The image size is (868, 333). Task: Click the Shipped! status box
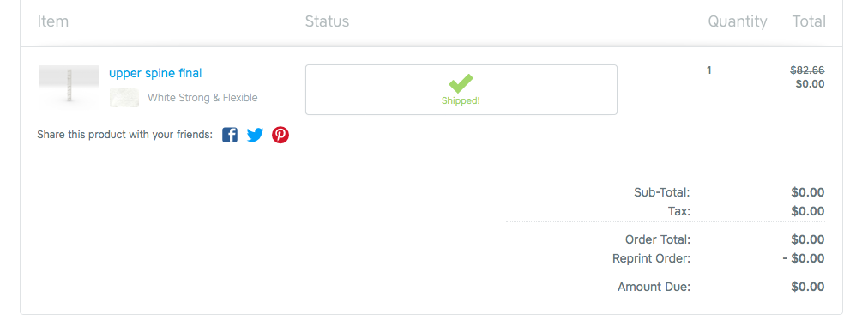(461, 90)
